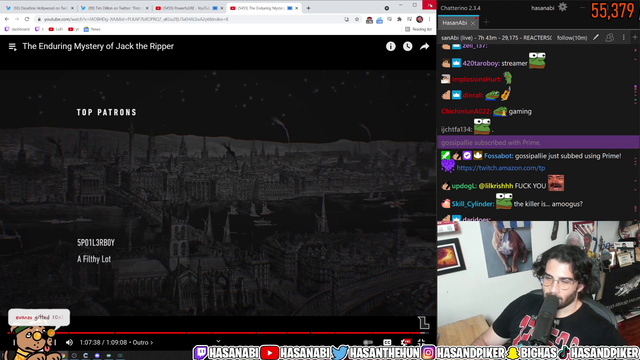The height and width of the screenshot is (360, 640).
Task: Click the channel watermark logo on video
Action: tap(424, 322)
